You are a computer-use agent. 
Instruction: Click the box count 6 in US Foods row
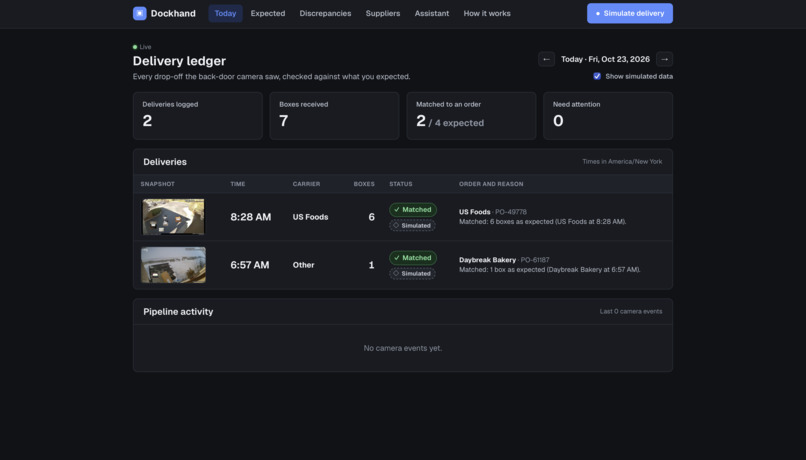(x=371, y=217)
